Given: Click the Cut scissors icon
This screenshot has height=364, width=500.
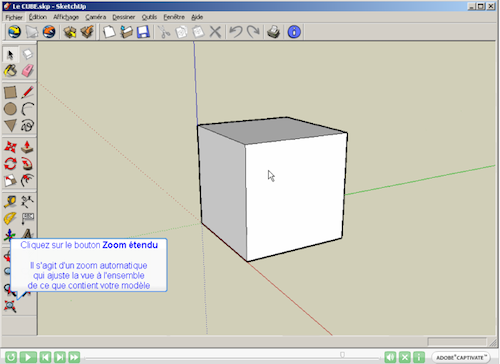Looking at the screenshot, I should pos(164,32).
